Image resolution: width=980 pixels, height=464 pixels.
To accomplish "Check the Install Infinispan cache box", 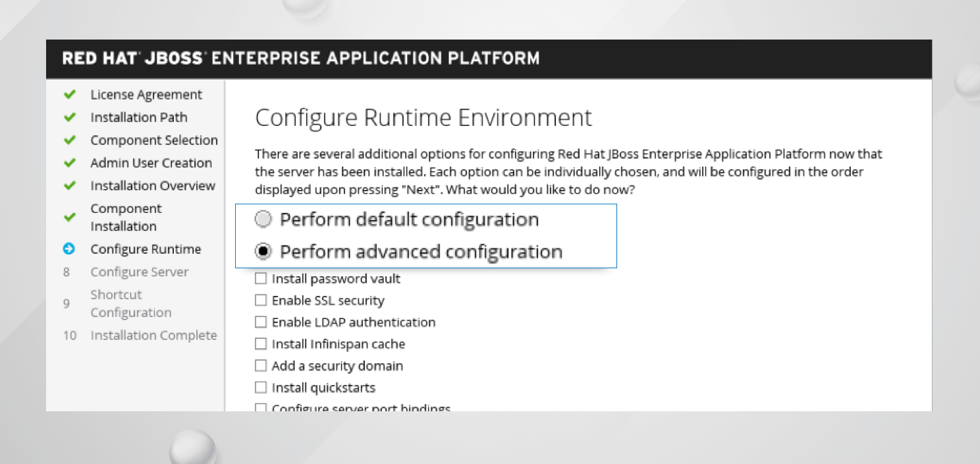I will click(x=261, y=344).
